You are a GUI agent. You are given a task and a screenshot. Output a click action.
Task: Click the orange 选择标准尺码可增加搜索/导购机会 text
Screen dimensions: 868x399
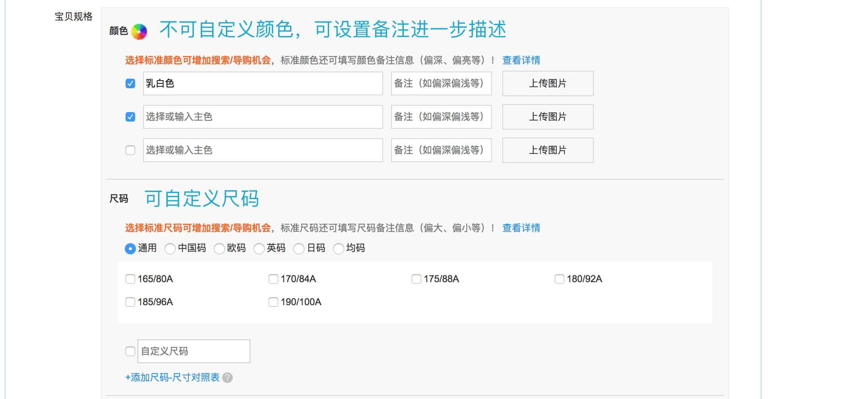[x=198, y=228]
